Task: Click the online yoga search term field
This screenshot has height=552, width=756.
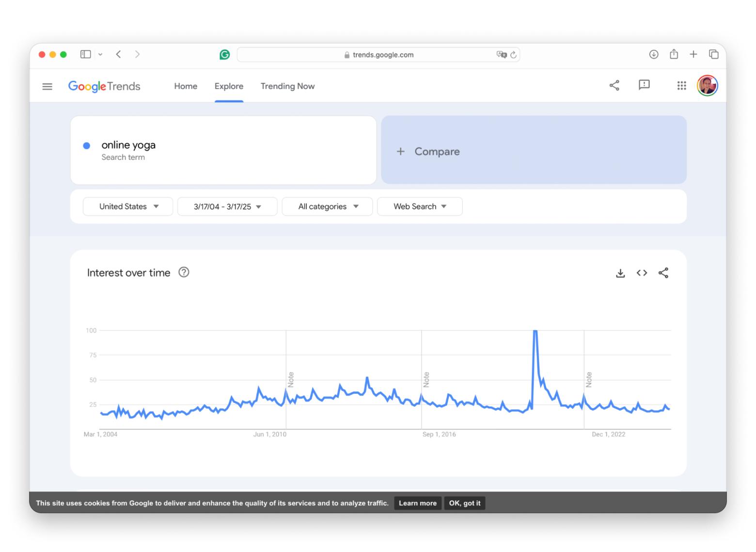Action: coord(223,150)
